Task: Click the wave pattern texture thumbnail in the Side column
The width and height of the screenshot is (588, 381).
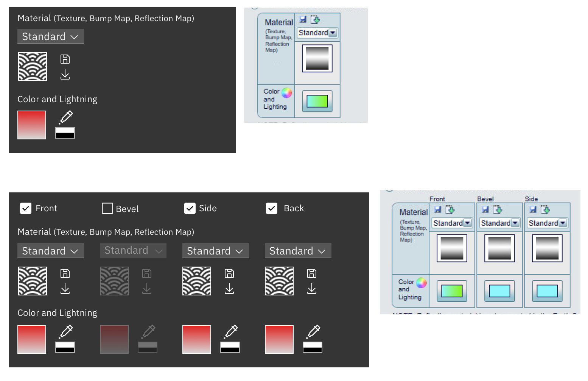Action: coord(197,281)
